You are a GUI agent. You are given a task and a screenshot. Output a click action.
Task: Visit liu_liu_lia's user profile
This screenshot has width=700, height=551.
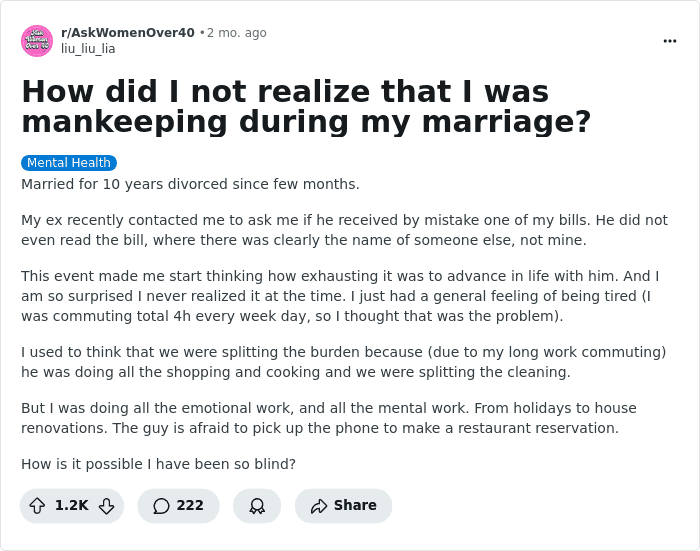click(x=88, y=48)
